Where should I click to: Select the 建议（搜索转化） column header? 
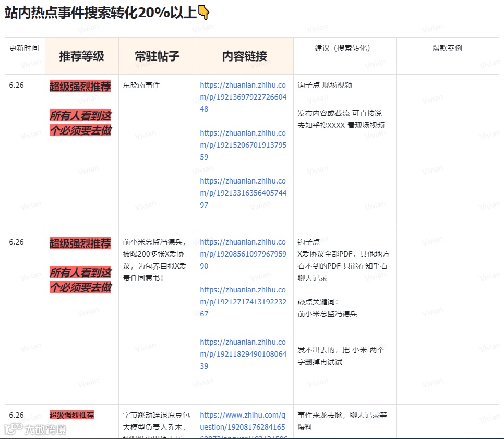[x=344, y=56]
